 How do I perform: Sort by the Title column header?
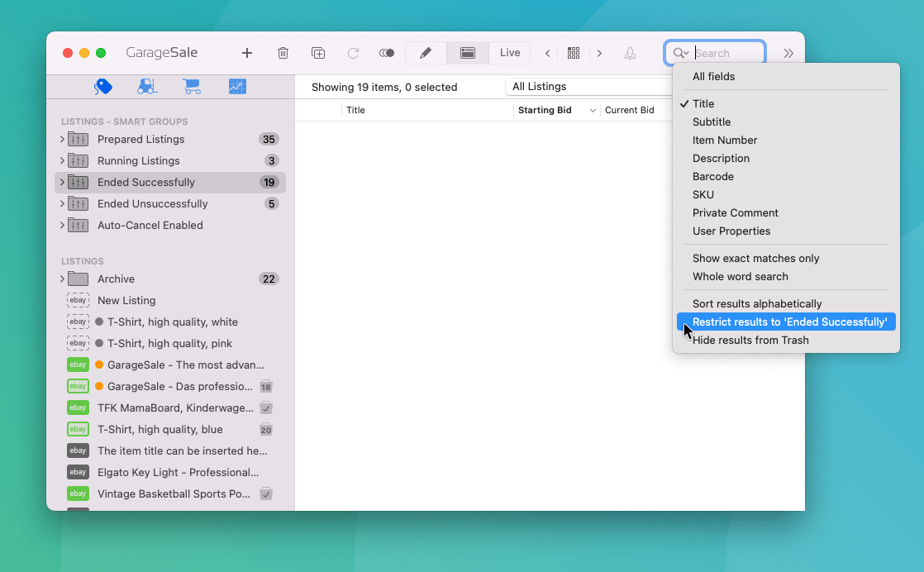click(x=427, y=110)
